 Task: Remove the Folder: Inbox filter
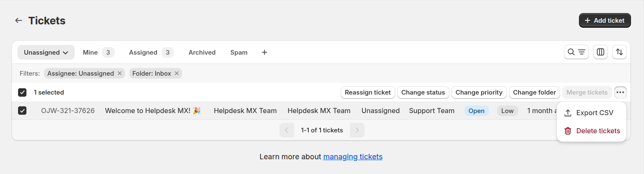[177, 74]
